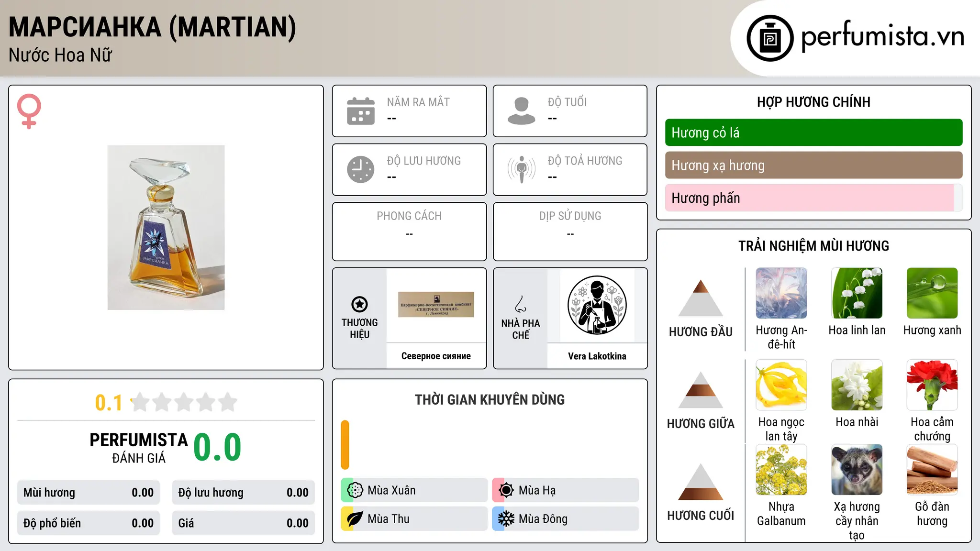The image size is (980, 551).
Task: Click the brown Hương xạ hương accord bar
Action: coord(814,165)
